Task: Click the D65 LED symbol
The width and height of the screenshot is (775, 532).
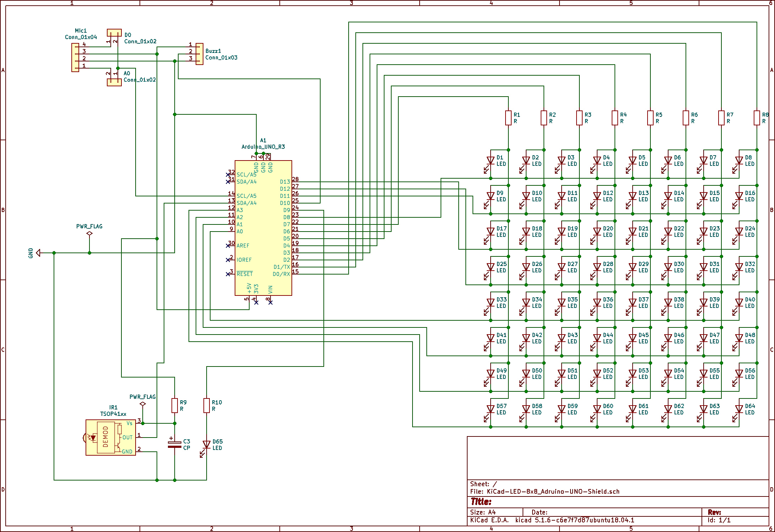Action: tap(207, 445)
